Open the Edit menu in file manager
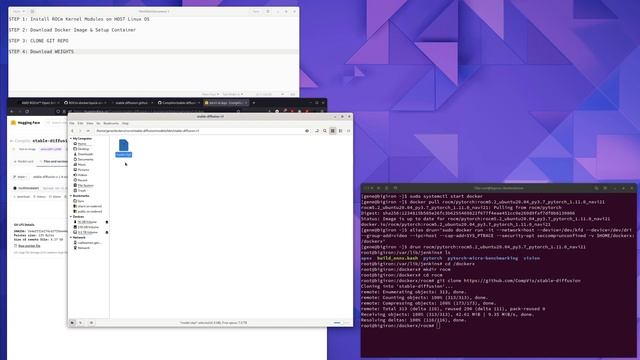The height and width of the screenshot is (360, 640). 80,123
